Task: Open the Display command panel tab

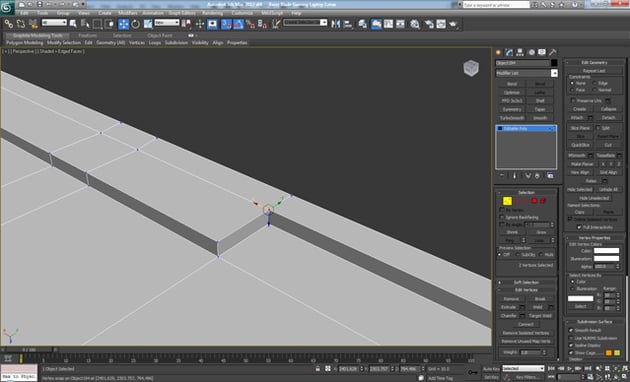Action: [542, 52]
